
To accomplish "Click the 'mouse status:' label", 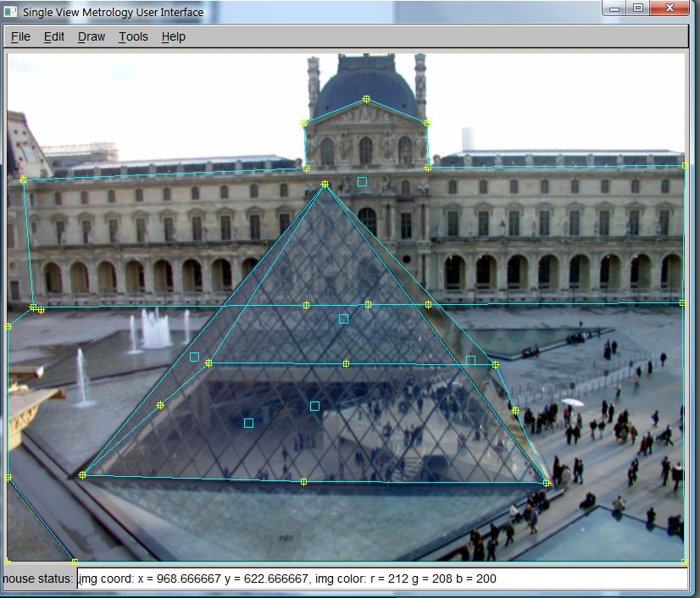I will (x=37, y=579).
